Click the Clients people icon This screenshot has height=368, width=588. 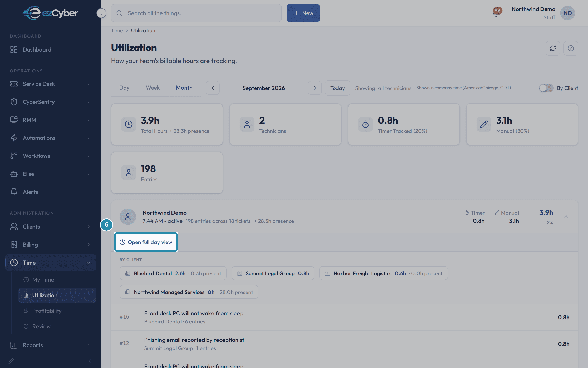14,227
